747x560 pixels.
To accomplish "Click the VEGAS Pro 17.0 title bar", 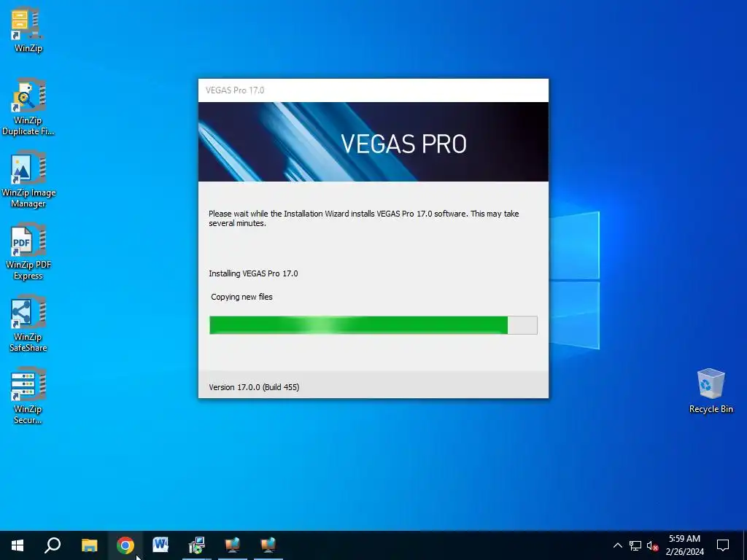I will [373, 90].
